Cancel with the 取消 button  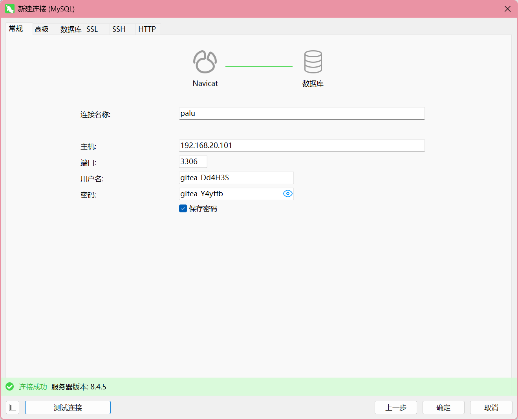[491, 407]
